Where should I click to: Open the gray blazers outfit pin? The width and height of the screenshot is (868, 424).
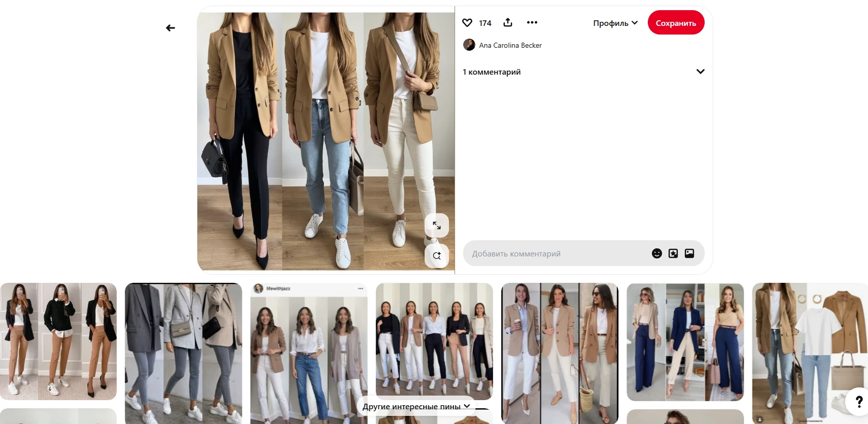(183, 350)
